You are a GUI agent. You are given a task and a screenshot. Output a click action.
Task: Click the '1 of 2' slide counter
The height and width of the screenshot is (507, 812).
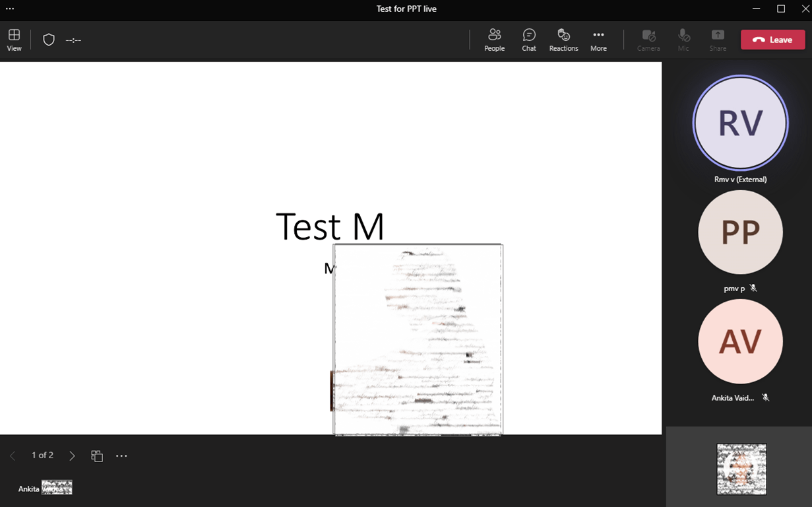tap(42, 456)
